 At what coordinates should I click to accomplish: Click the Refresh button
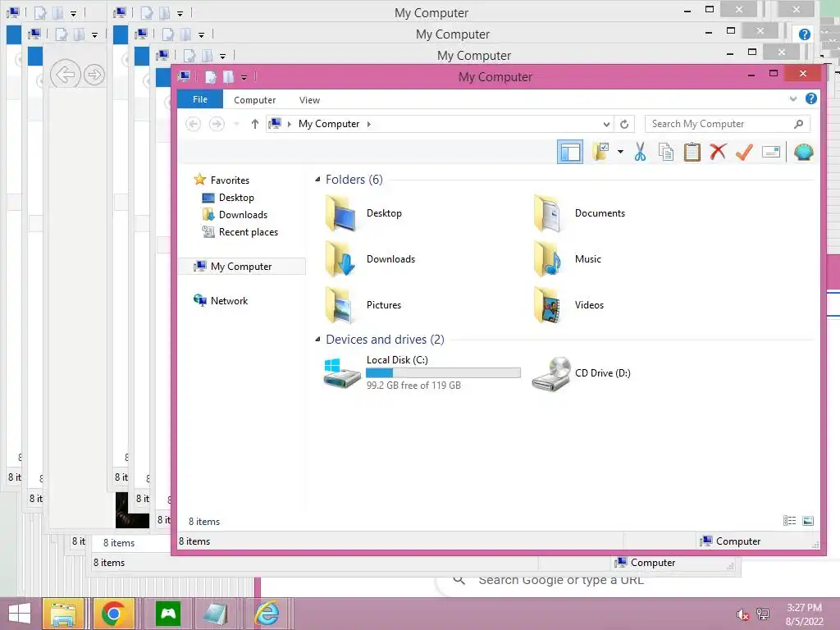[x=624, y=125]
